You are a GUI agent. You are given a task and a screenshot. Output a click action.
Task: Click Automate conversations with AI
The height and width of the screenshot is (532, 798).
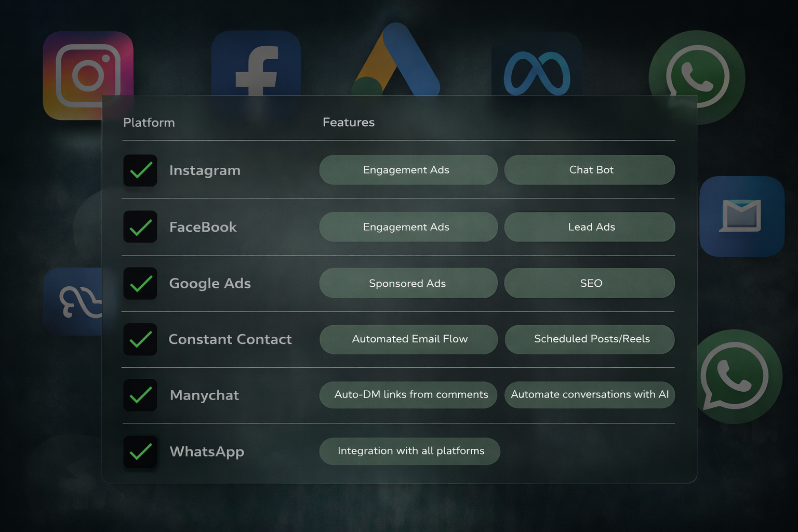coord(590,395)
